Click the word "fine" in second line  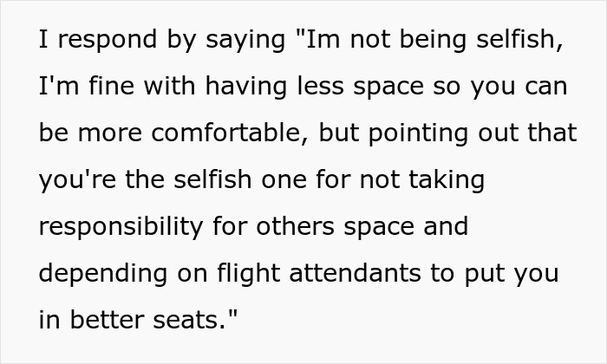tap(112, 86)
